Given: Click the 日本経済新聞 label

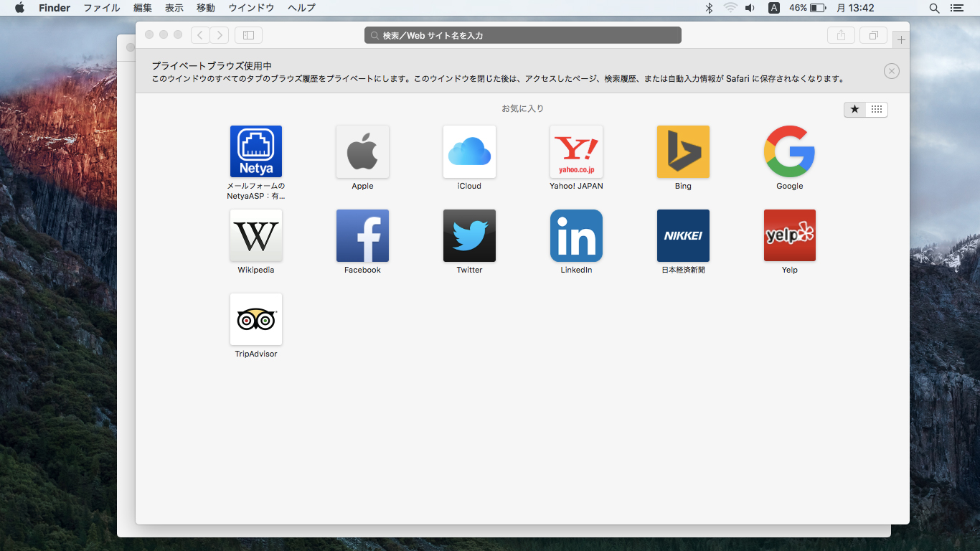Looking at the screenshot, I should (683, 270).
